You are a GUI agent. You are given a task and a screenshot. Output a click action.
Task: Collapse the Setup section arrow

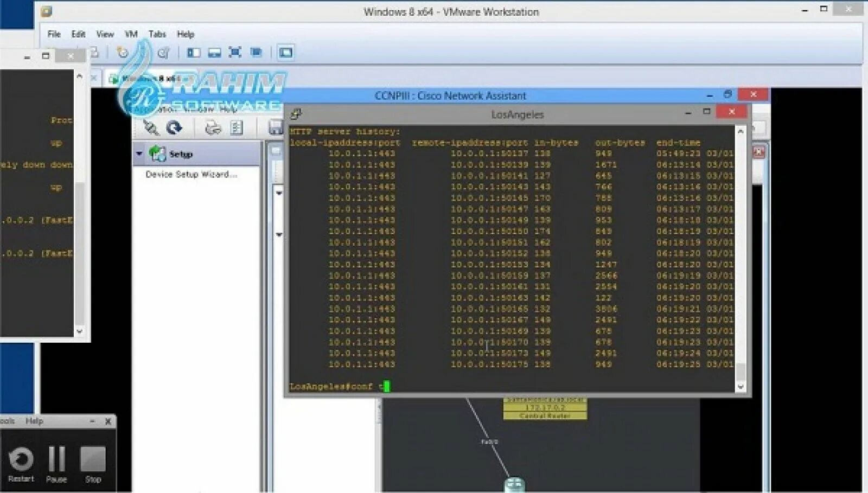[139, 154]
